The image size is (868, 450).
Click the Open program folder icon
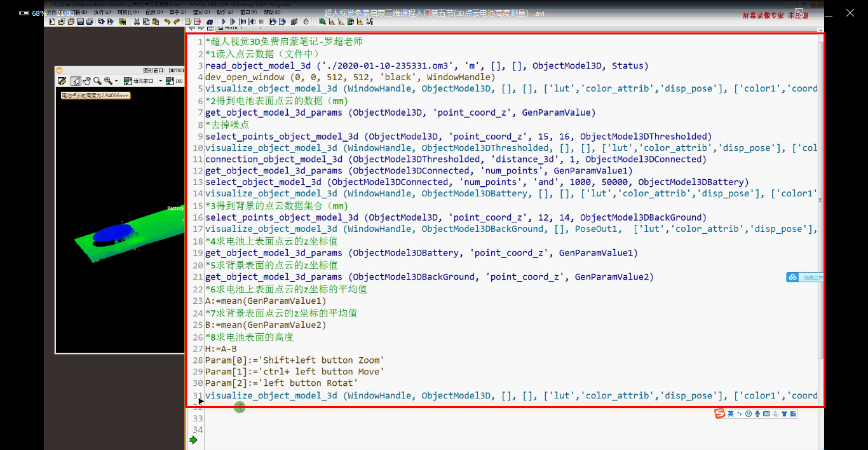click(62, 22)
